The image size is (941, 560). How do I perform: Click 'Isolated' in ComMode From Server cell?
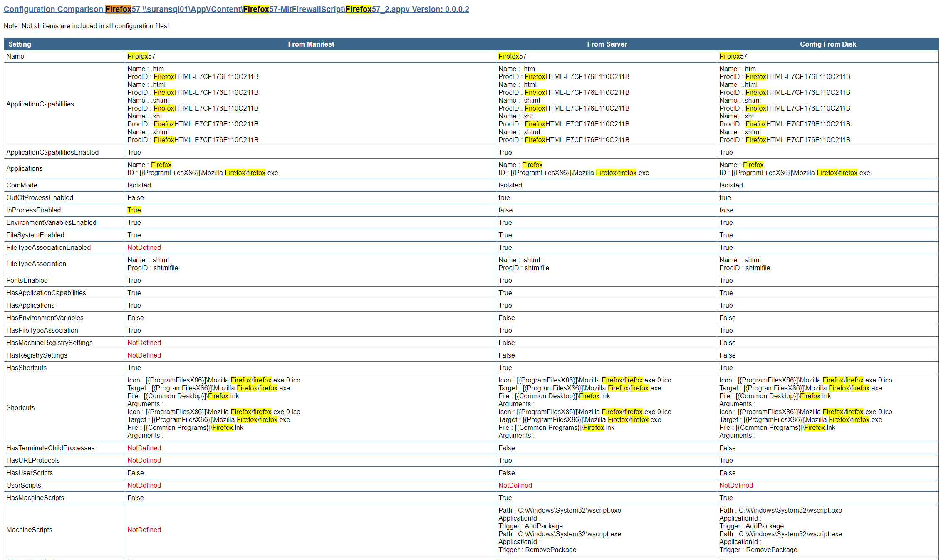click(x=510, y=185)
